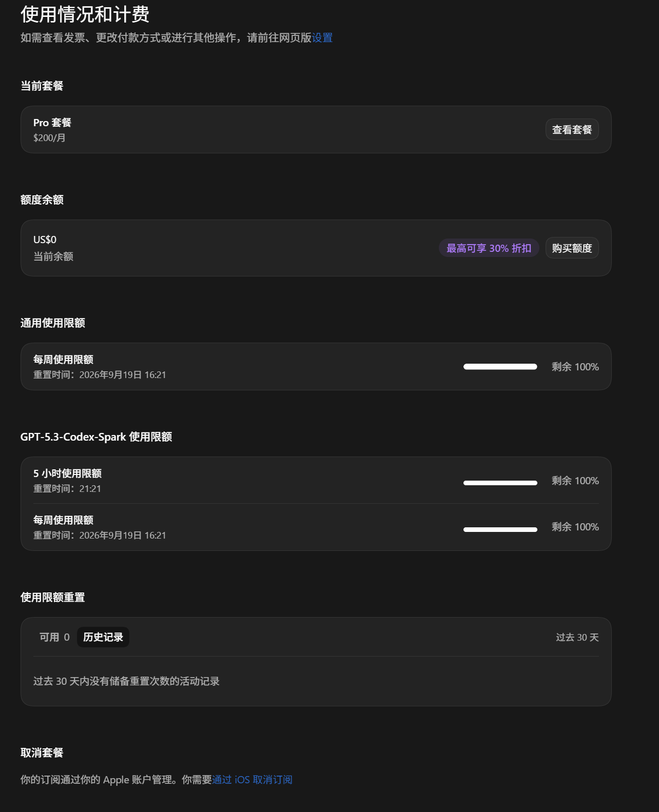This screenshot has width=659, height=812.
Task: Click the 取消套餐 section heading
Action: coord(42,752)
